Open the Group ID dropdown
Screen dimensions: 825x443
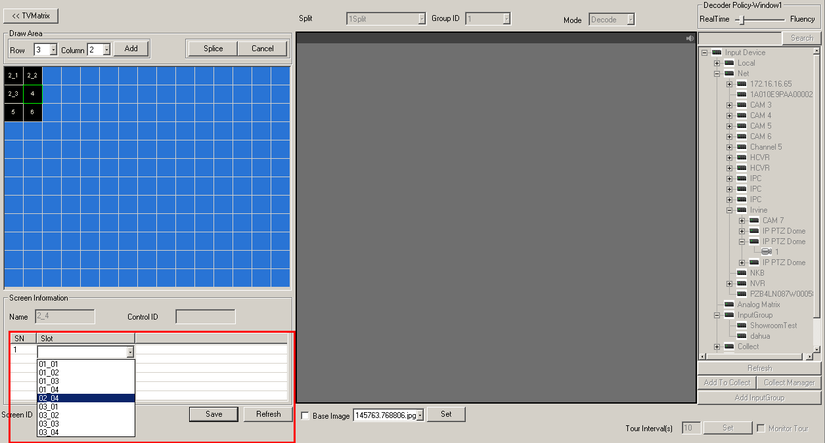click(506, 19)
